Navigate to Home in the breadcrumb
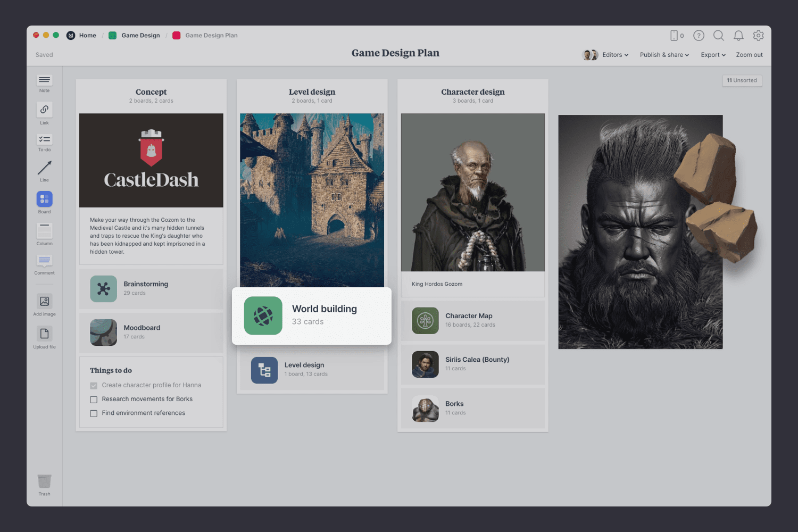This screenshot has width=798, height=532. [87, 35]
